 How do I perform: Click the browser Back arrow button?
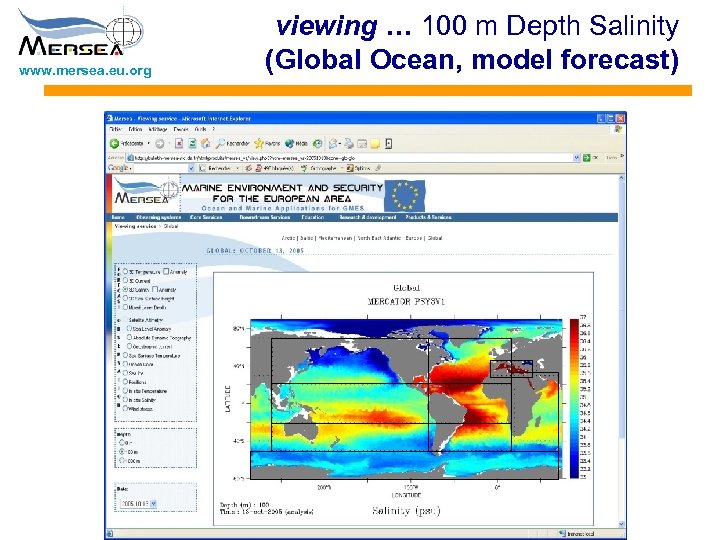[114, 144]
